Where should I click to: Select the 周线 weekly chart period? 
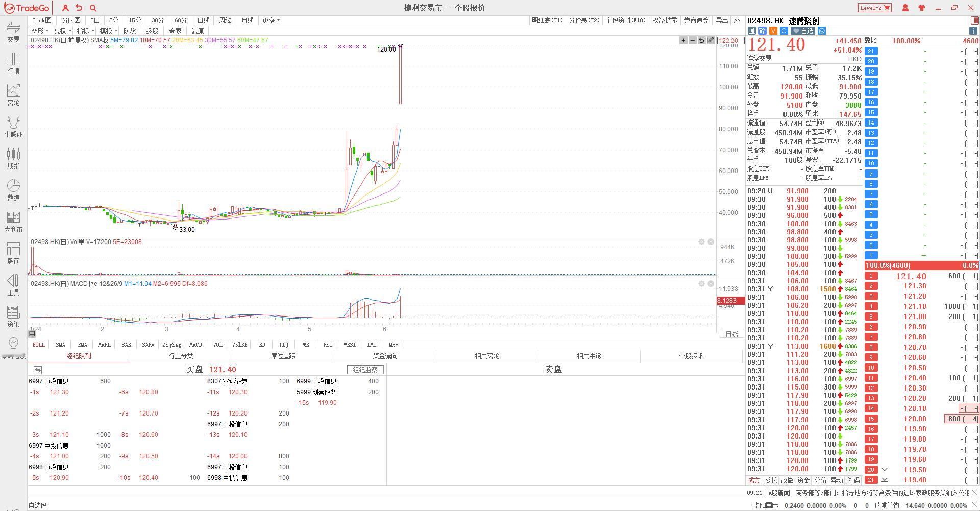(225, 20)
